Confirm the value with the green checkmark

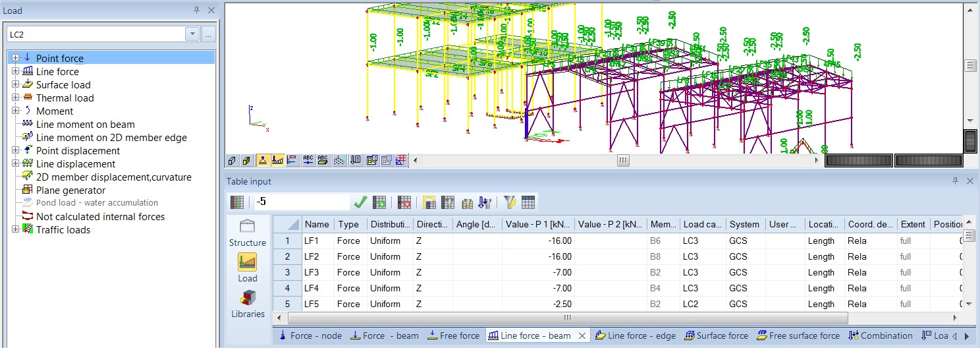pos(360,202)
